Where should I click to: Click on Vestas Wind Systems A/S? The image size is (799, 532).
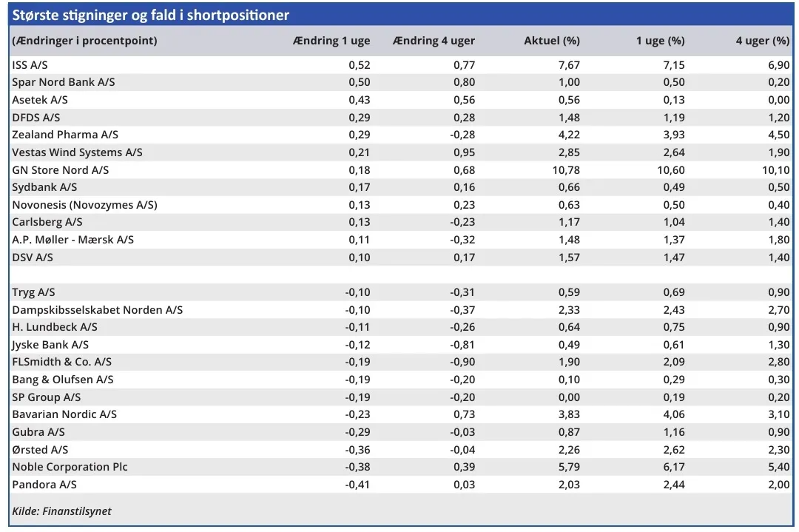click(x=77, y=152)
